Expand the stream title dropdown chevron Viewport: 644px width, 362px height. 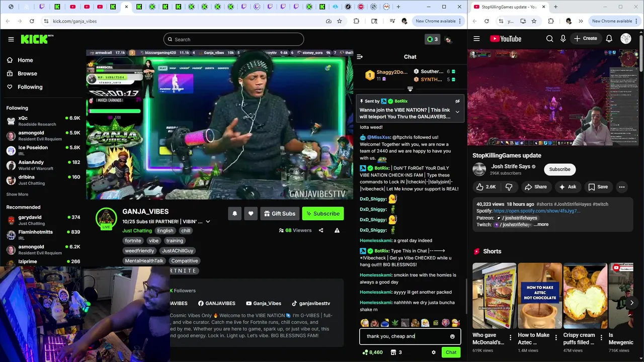208,222
